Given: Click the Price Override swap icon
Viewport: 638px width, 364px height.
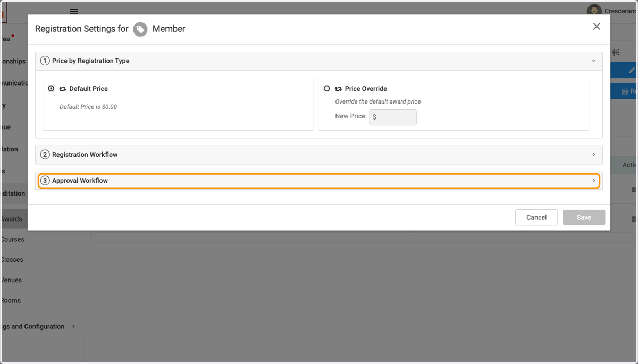Looking at the screenshot, I should 338,89.
